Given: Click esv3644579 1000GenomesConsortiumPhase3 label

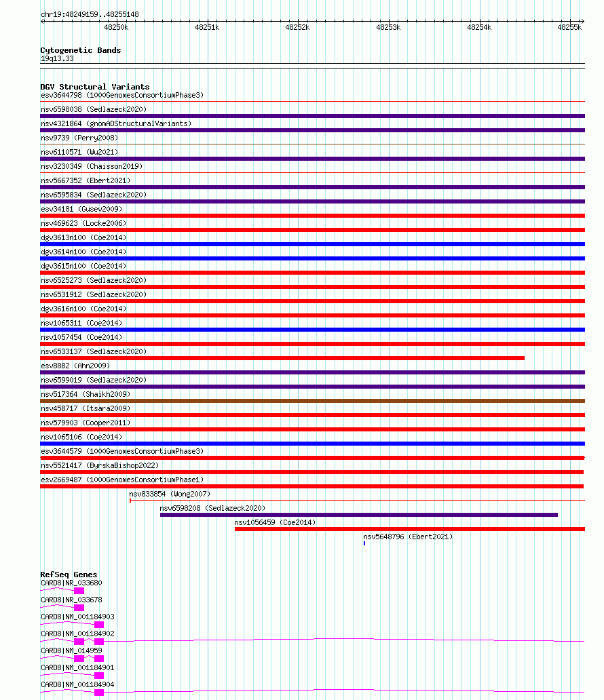Looking at the screenshot, I should click(122, 452).
